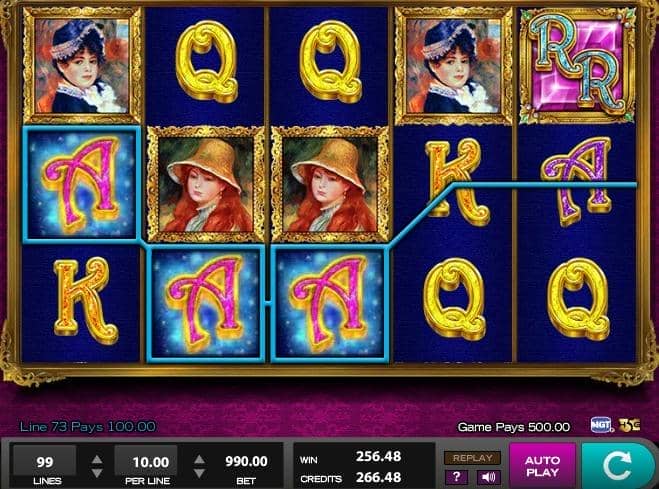Select the Lines value field showing 99
This screenshot has height=489, width=659.
(x=45, y=461)
